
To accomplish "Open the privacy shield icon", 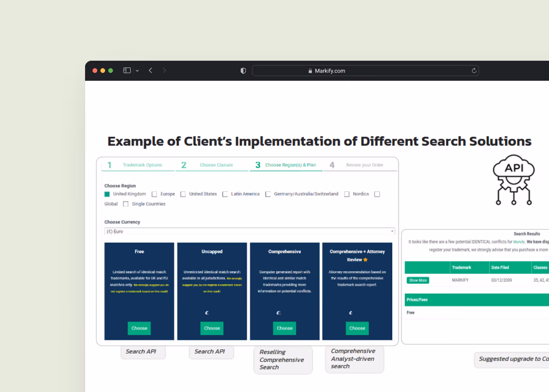I will click(x=243, y=71).
